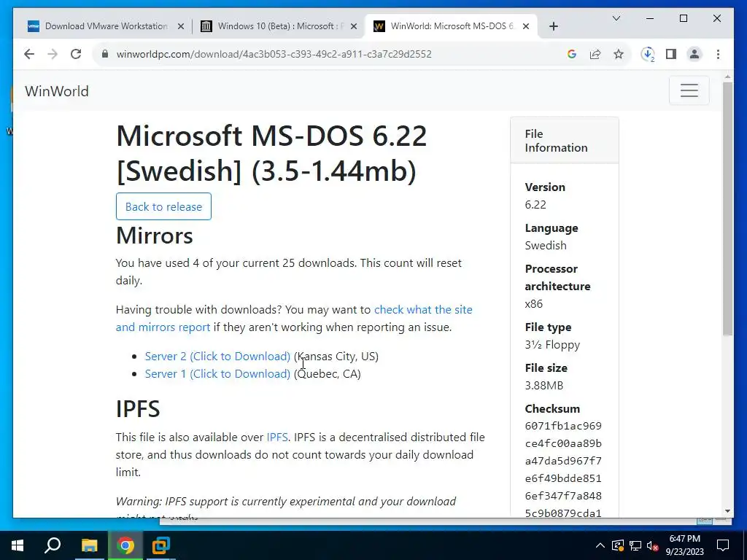
Task: Go back with the browser back arrow
Action: click(29, 54)
